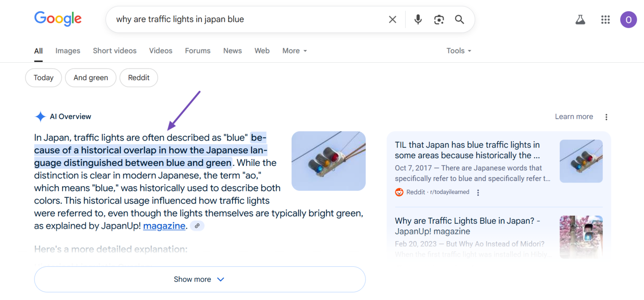Switch to the News tab
Screen dimensions: 644x300
click(232, 51)
